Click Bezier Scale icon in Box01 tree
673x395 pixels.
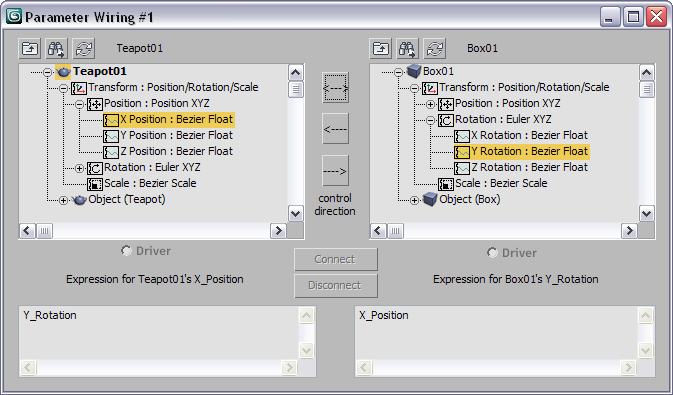446,184
